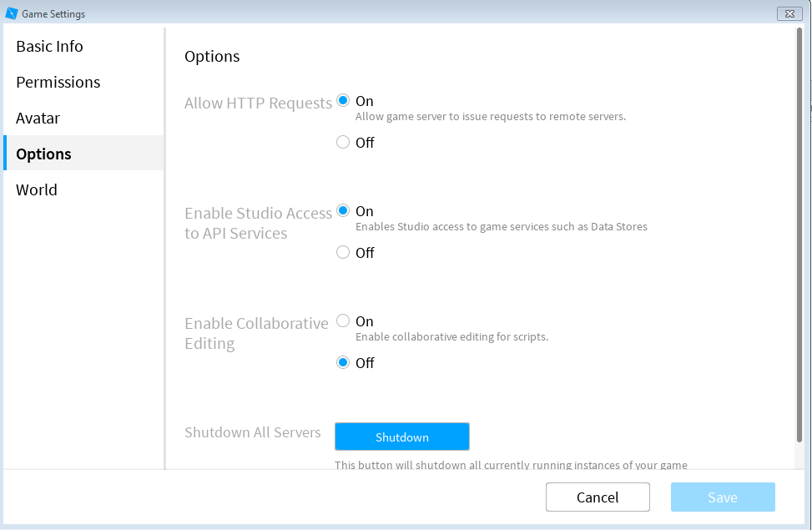812x530 pixels.
Task: Select Off for Collaborative Editing
Action: coord(343,363)
